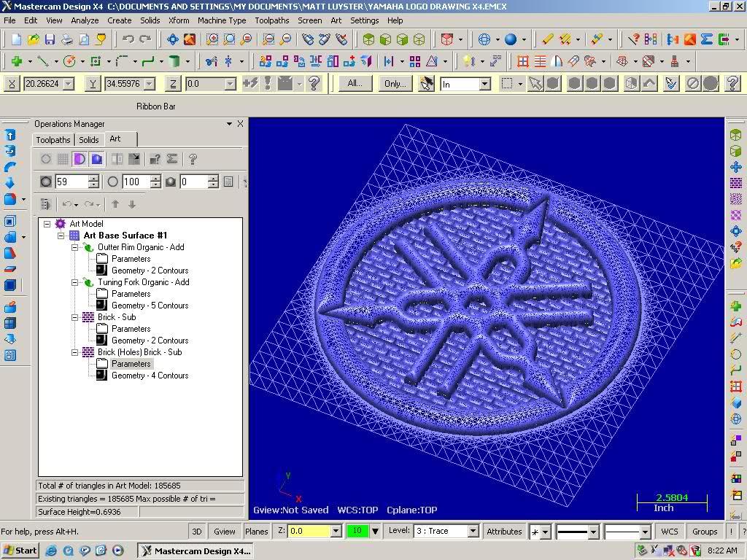Click the Open file folder icon
This screenshot has height=560, width=747.
coord(34,39)
